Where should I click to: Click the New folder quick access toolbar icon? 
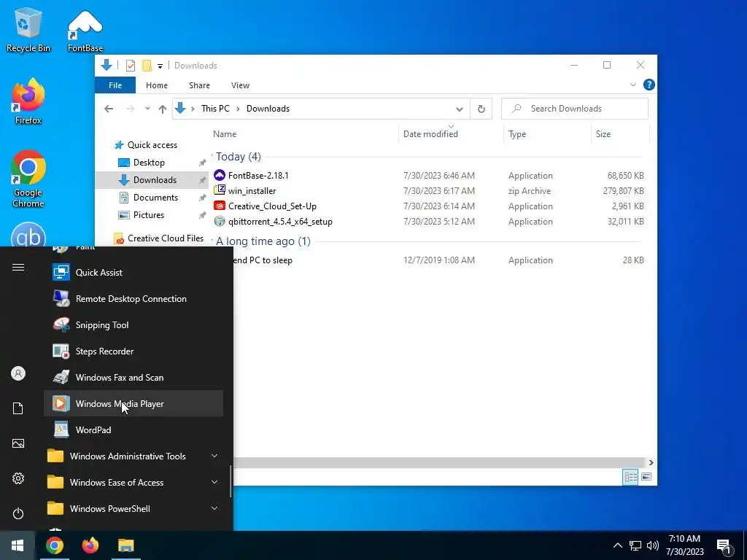147,66
